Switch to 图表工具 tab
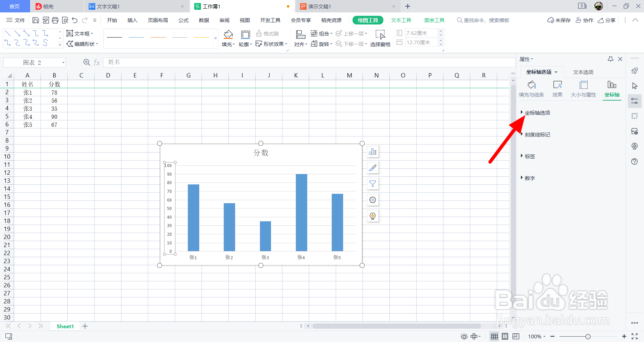 tap(434, 20)
